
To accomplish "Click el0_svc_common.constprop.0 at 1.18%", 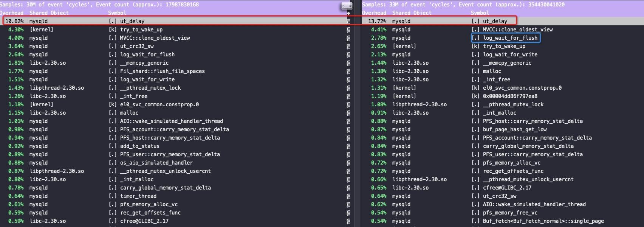I will (159, 104).
